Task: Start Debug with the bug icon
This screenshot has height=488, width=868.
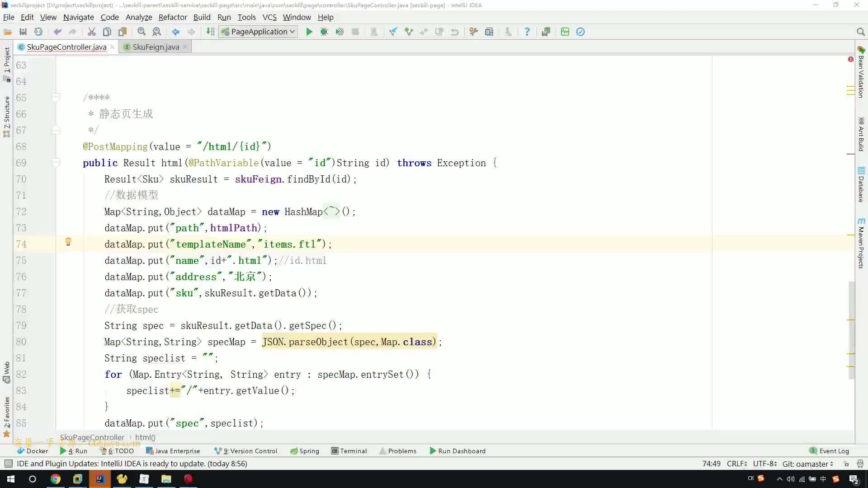Action: [324, 32]
